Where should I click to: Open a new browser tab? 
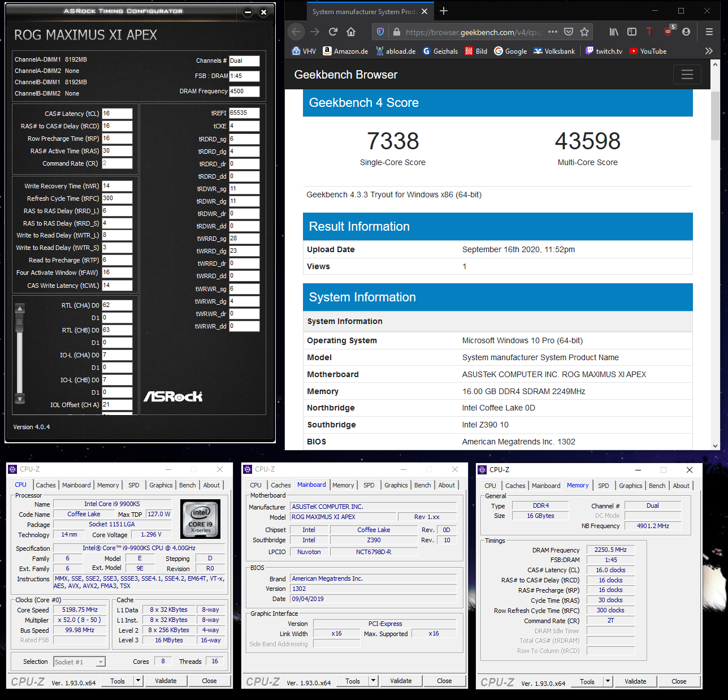coord(444,11)
